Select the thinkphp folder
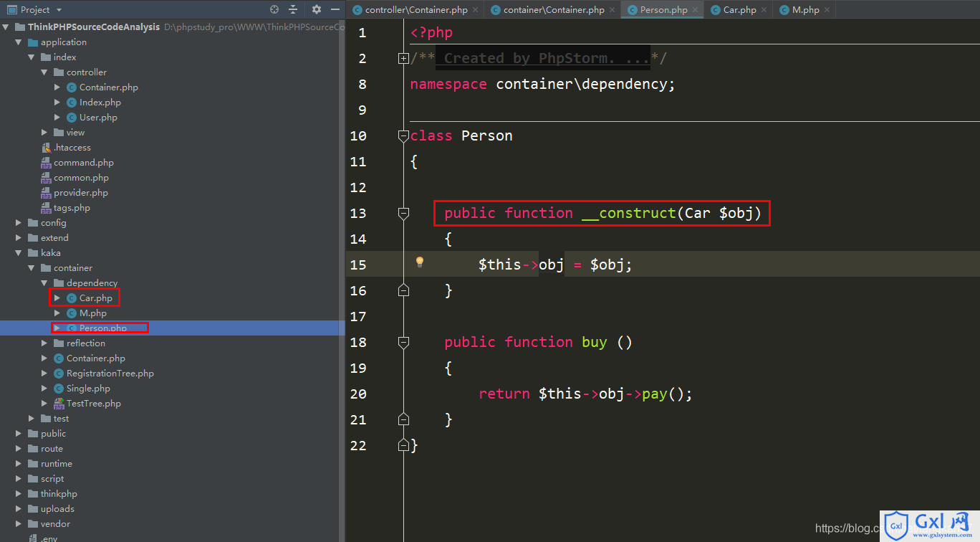Screen dimensions: 980x542 tap(59, 494)
